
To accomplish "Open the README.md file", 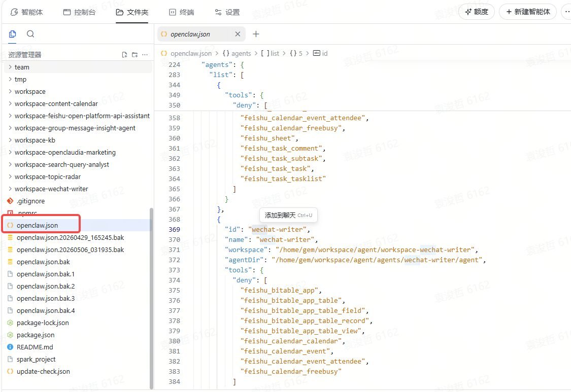I will click(x=78, y=347).
